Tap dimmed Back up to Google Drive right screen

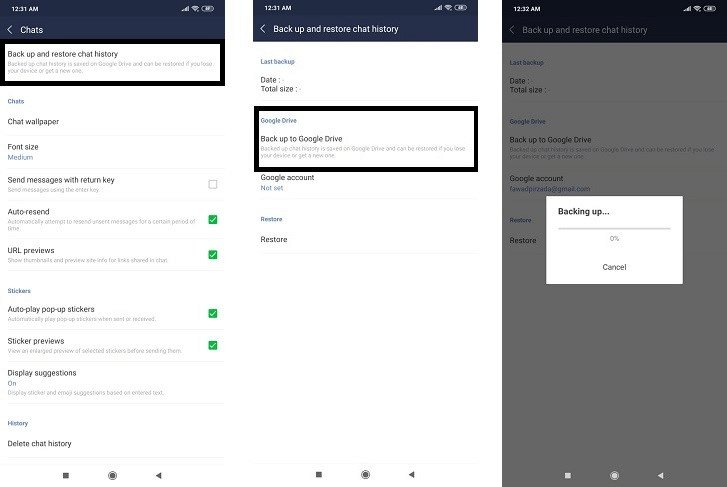click(x=613, y=147)
